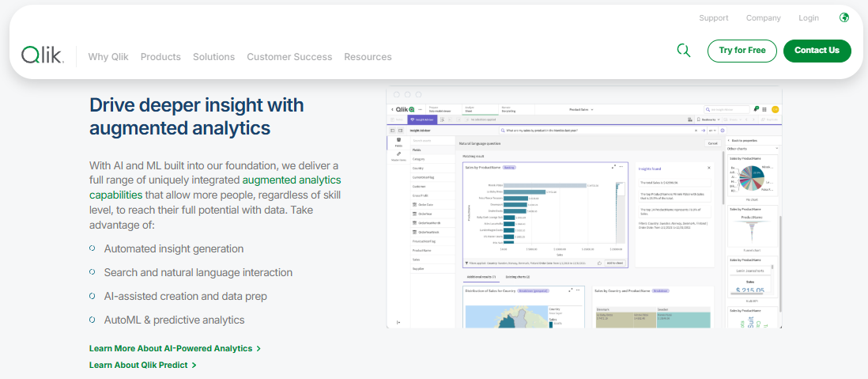Select the Analyze Sheet tab
Viewport: 868px width, 379px height.
(x=481, y=110)
